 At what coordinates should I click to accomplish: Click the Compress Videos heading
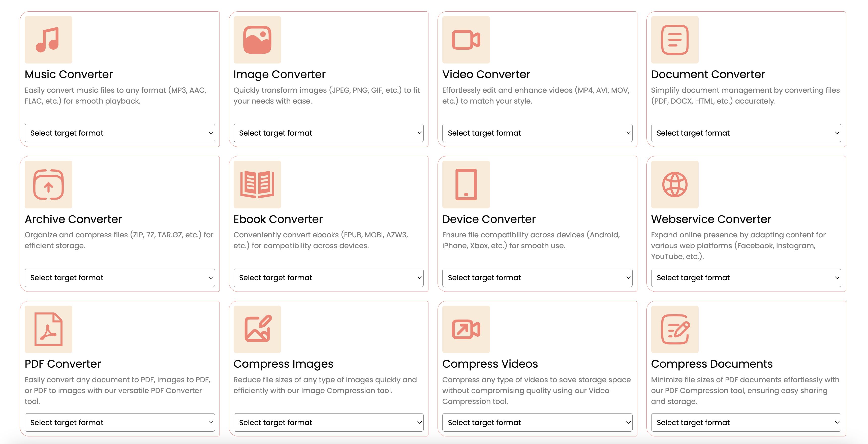(x=490, y=364)
